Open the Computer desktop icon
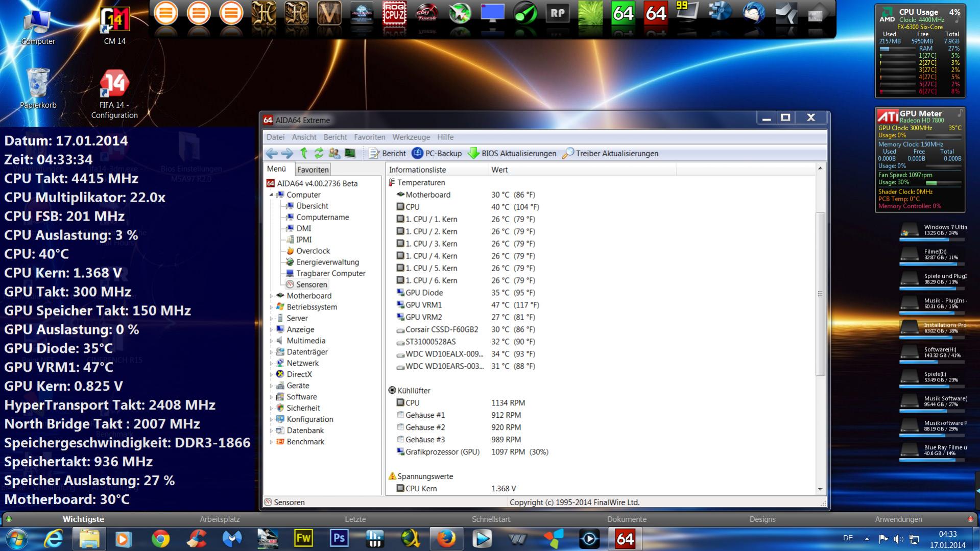The image size is (980, 551). click(x=38, y=27)
